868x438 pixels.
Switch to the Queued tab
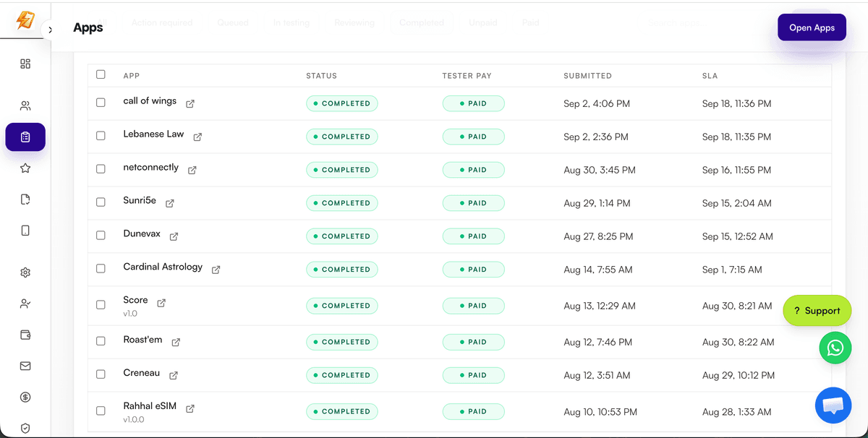(233, 22)
